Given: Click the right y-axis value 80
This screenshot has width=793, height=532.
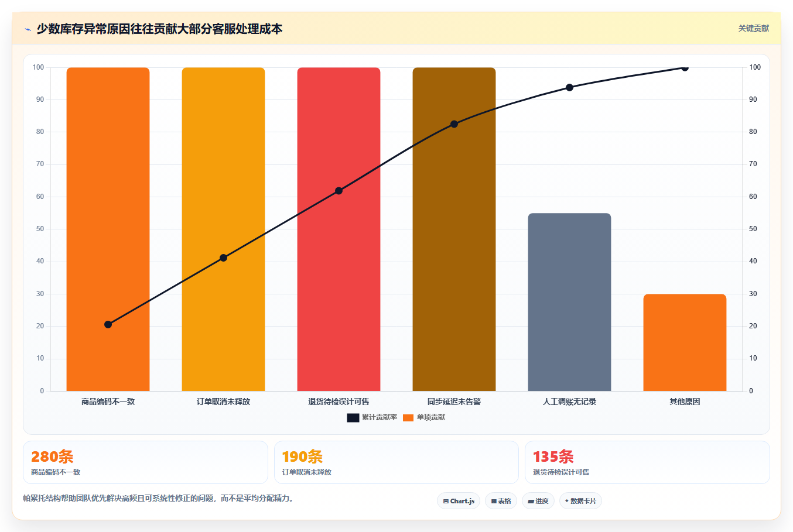Looking at the screenshot, I should [x=753, y=132].
